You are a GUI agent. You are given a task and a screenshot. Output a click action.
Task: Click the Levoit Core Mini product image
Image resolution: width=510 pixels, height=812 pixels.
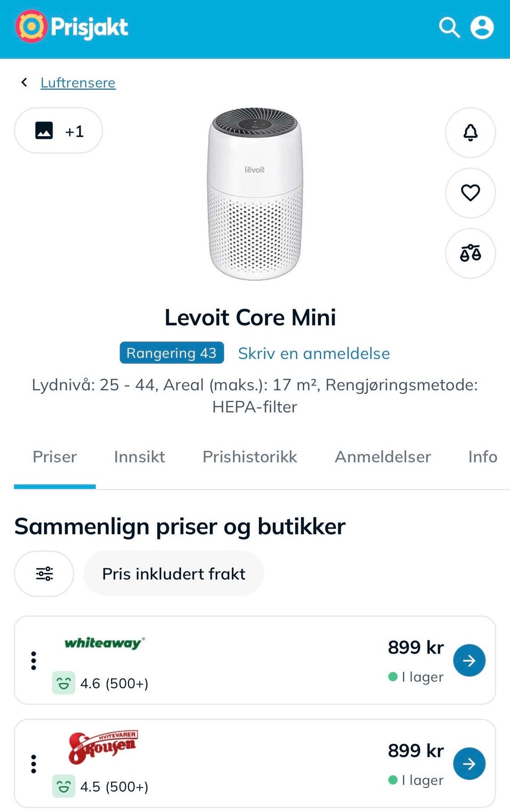255,194
